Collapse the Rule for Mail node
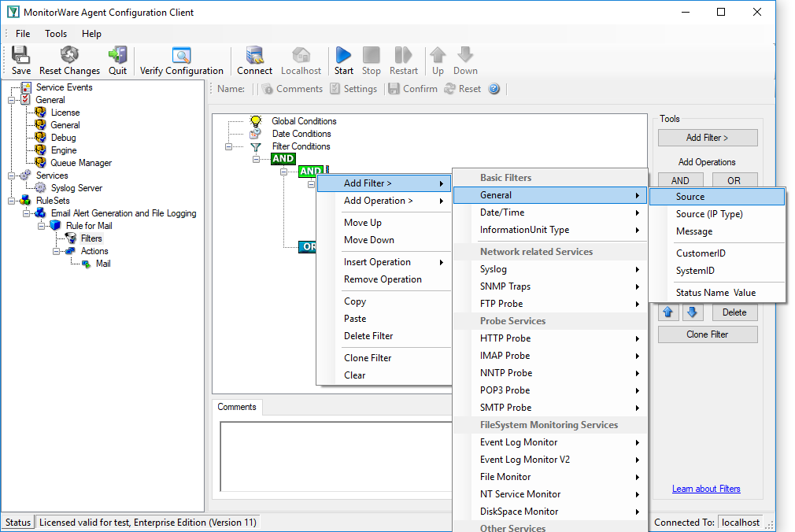The width and height of the screenshot is (795, 532). click(x=42, y=226)
